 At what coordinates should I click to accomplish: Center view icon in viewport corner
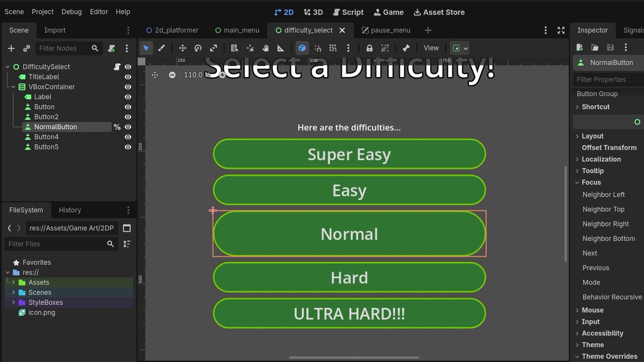pyautogui.click(x=155, y=75)
